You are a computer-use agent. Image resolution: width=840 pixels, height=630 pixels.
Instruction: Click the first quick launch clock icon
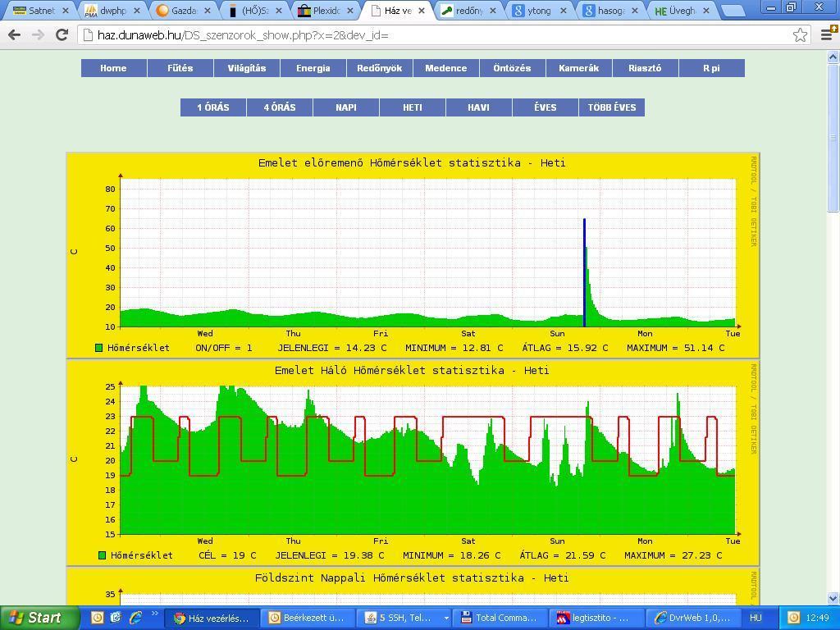click(x=97, y=618)
